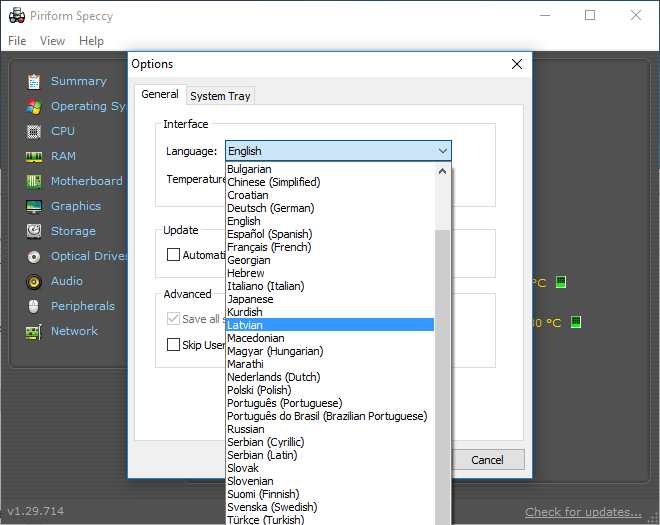
Task: Click the Peripherals mouse icon
Action: click(34, 306)
